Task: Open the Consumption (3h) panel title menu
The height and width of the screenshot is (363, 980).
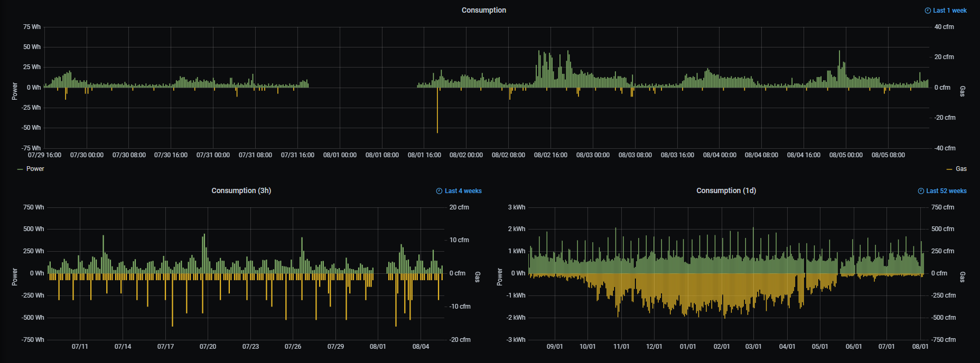Action: (241, 190)
